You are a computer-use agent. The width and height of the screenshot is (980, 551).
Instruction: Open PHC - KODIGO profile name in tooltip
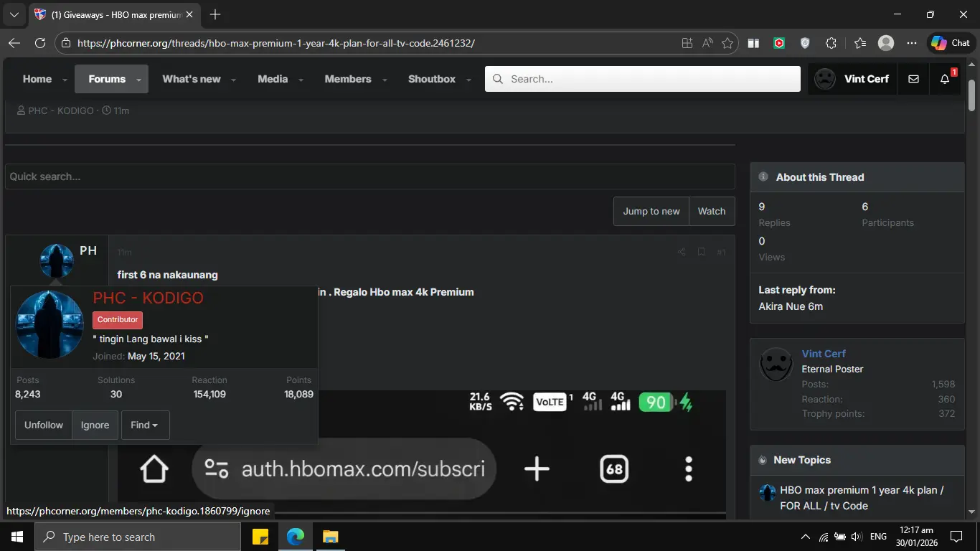pos(148,298)
